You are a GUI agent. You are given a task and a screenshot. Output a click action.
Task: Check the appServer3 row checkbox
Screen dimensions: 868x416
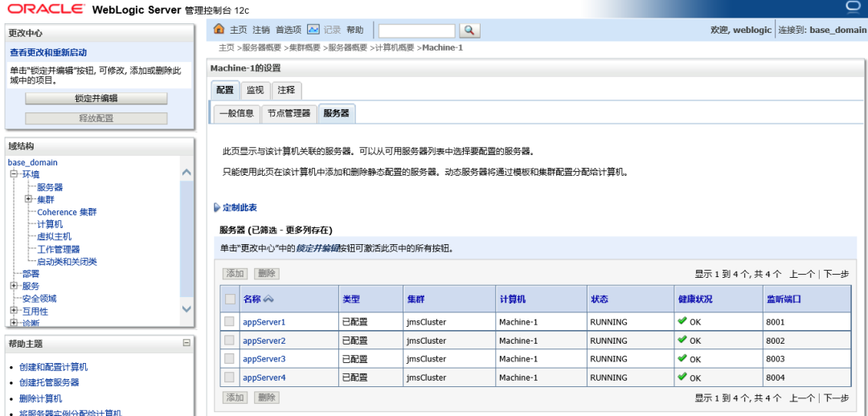pyautogui.click(x=228, y=359)
